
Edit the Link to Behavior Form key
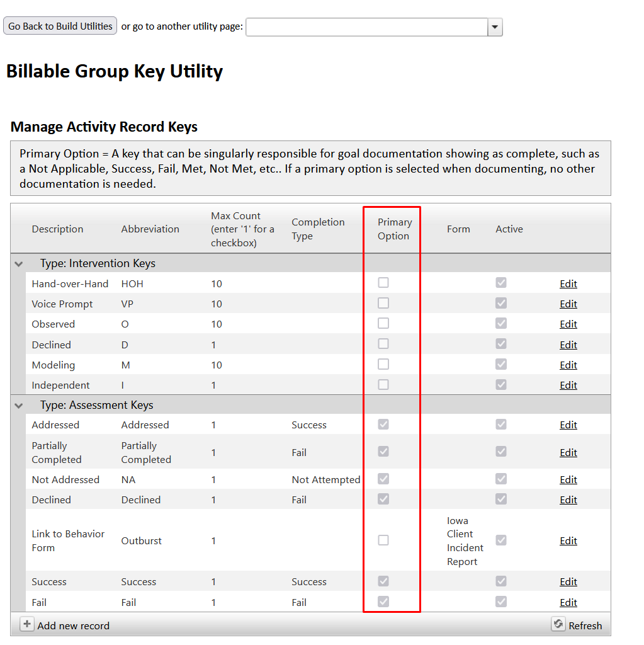(x=568, y=541)
